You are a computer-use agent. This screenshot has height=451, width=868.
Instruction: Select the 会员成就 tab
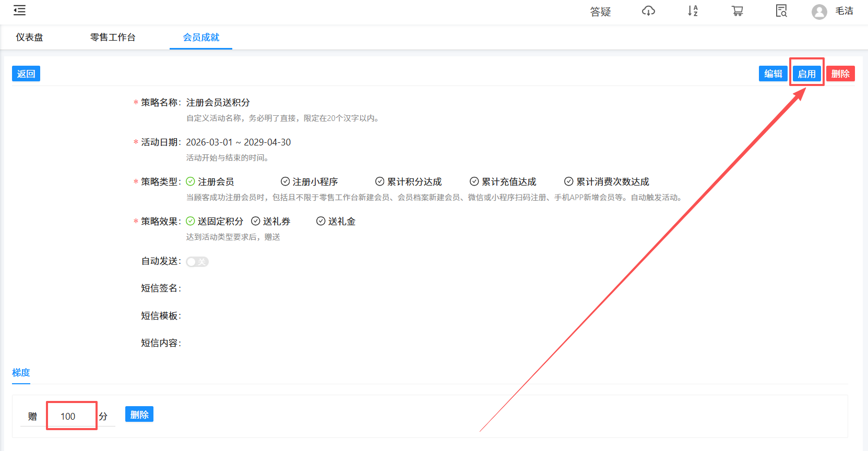click(x=201, y=38)
